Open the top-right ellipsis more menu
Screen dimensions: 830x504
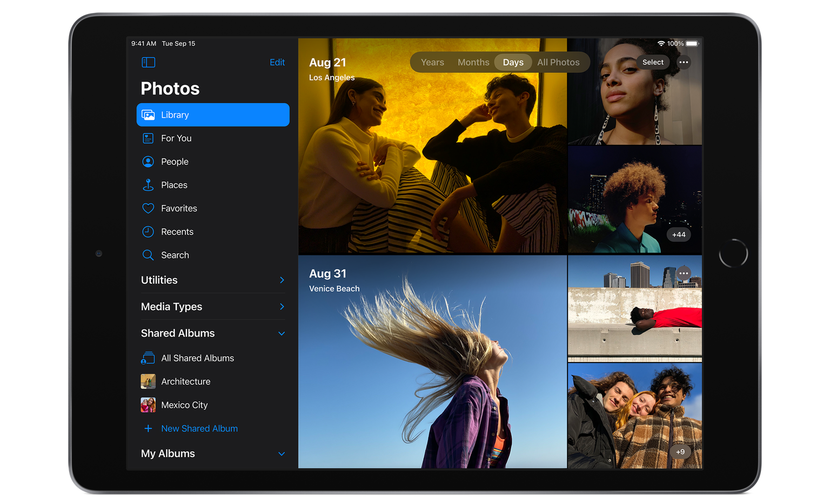point(684,62)
